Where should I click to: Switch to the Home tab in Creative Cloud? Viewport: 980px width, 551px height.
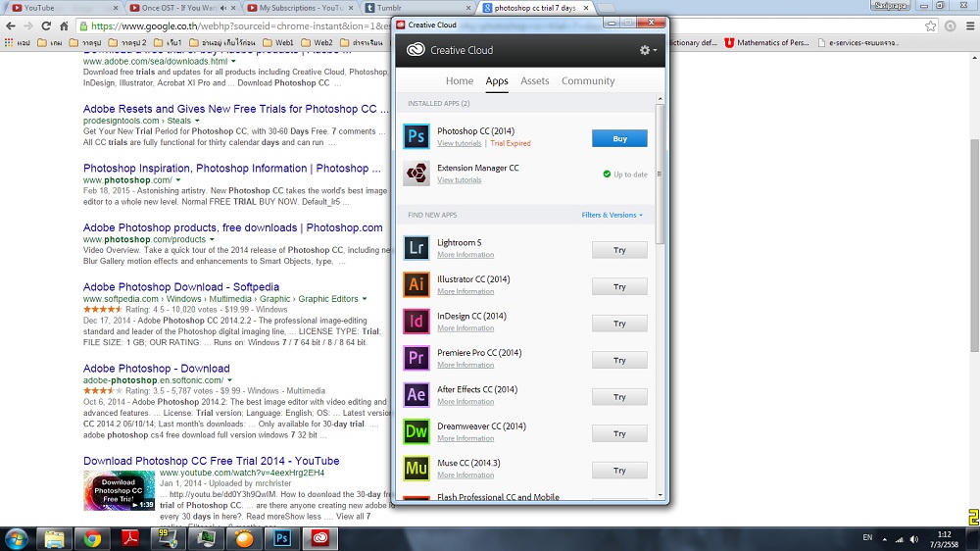pos(460,80)
